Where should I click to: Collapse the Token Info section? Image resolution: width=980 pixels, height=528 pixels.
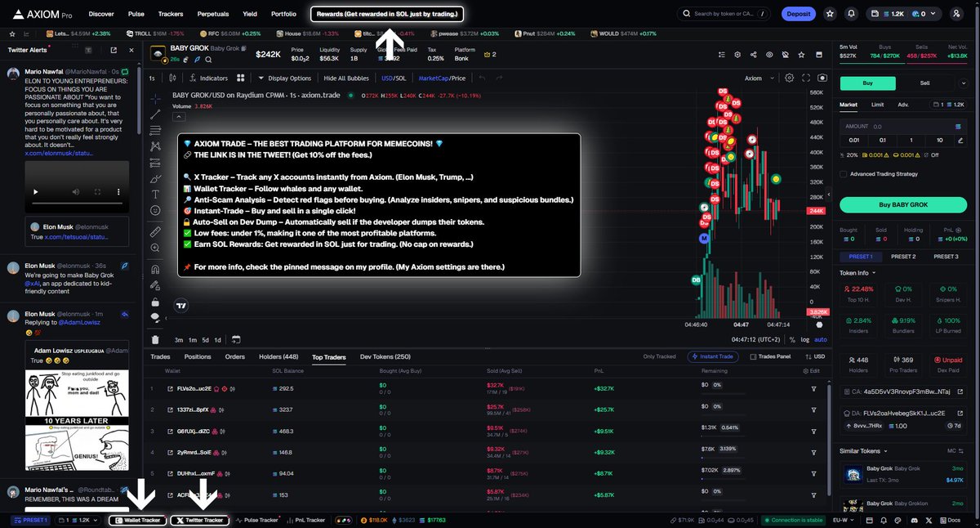coord(857,272)
